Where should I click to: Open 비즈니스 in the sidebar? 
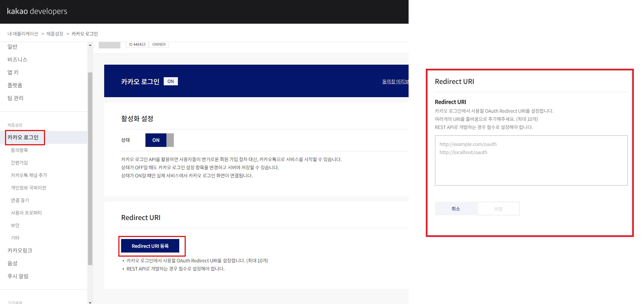17,60
